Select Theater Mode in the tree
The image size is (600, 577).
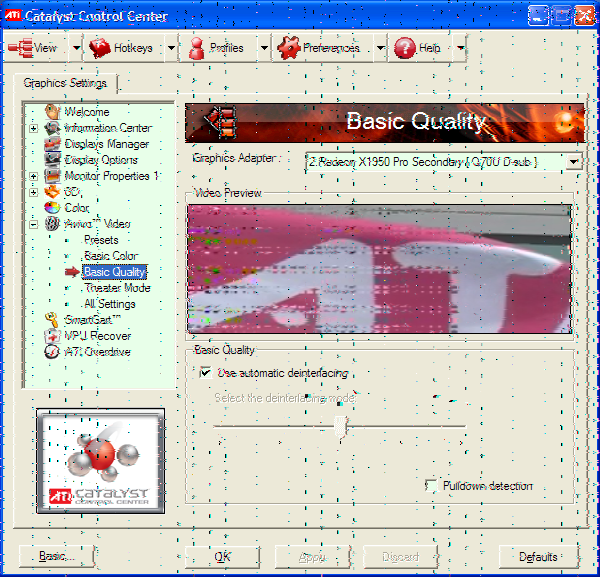tap(117, 288)
